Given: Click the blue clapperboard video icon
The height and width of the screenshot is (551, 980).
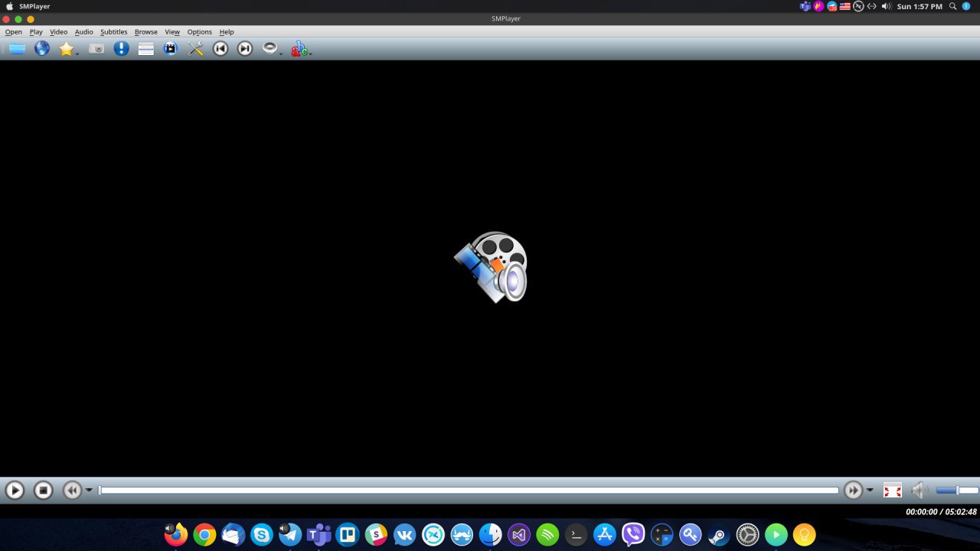Looking at the screenshot, I should coord(171,49).
